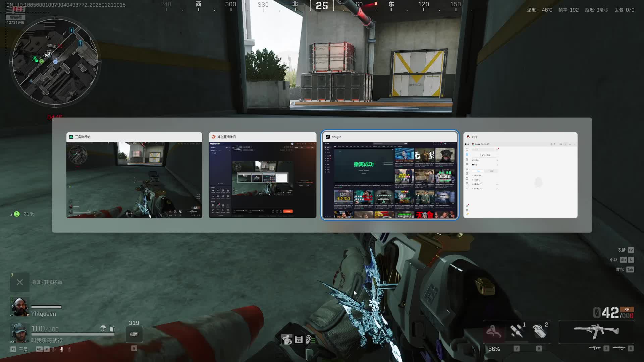The height and width of the screenshot is (362, 644).
Task: Select teammate Ylilqueen's portrait
Action: (19, 307)
